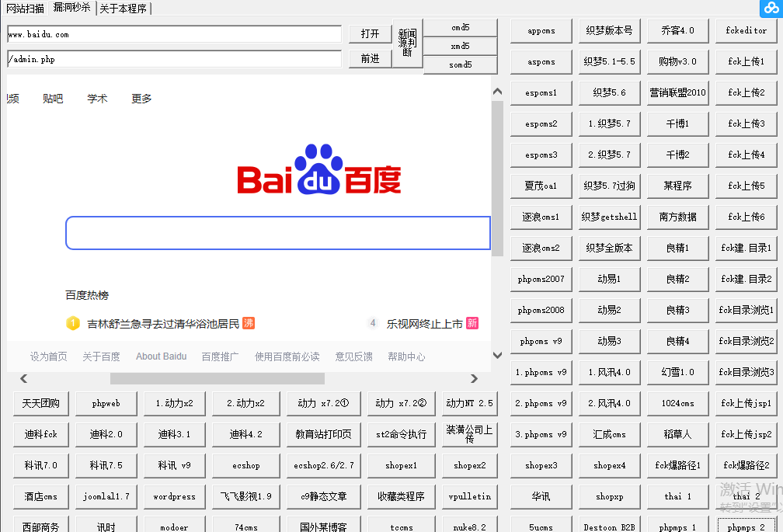Click the www.baidu.com URL input field
This screenshot has width=783, height=532.
point(172,34)
